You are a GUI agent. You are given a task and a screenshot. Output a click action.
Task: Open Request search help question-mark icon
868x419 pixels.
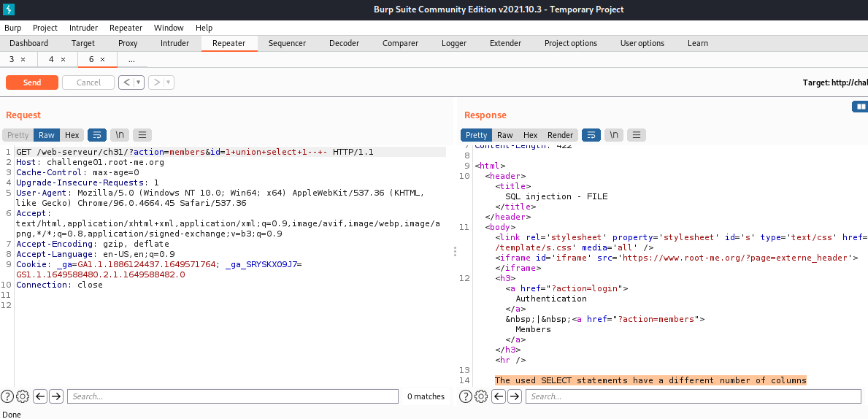pyautogui.click(x=7, y=396)
